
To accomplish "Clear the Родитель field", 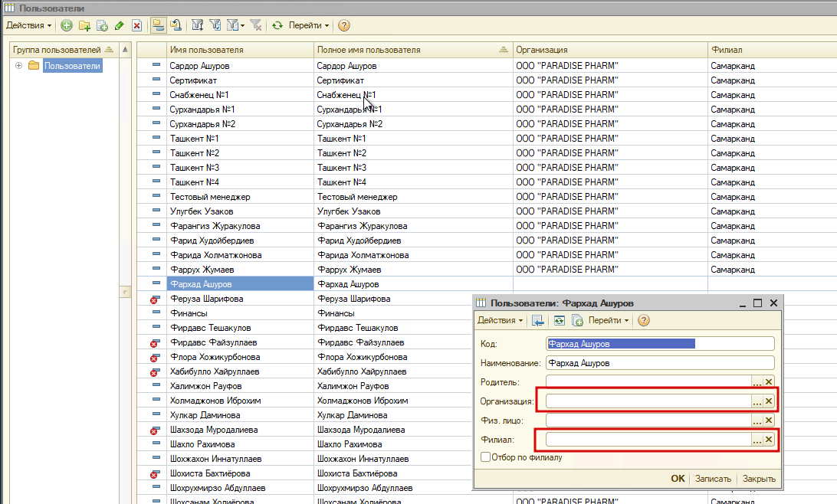I will coord(769,382).
